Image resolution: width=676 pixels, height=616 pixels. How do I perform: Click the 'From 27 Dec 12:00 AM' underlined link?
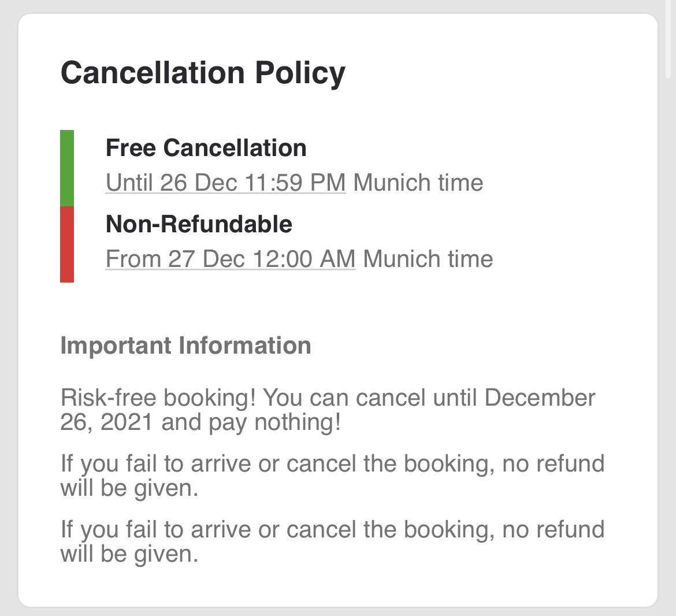(231, 259)
